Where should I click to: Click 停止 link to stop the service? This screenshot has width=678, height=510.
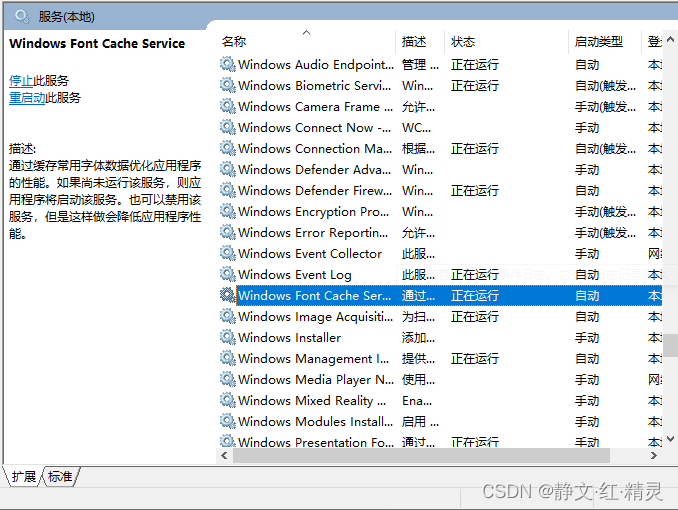[21, 80]
